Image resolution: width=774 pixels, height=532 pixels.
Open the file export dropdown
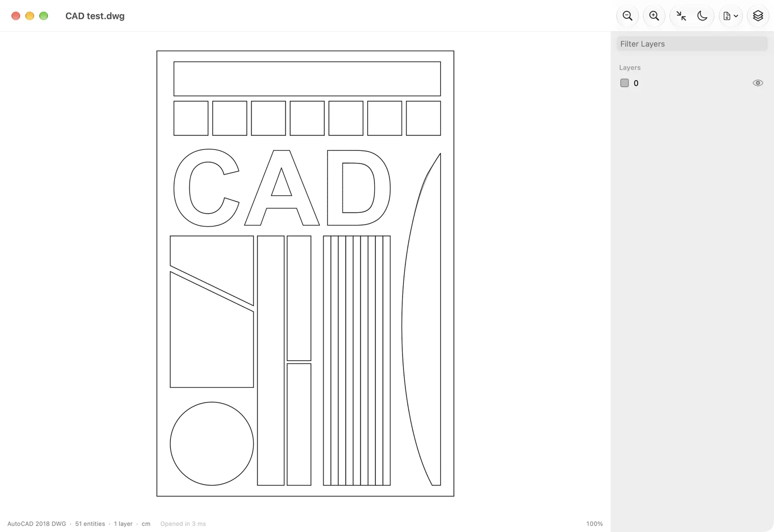pyautogui.click(x=730, y=16)
